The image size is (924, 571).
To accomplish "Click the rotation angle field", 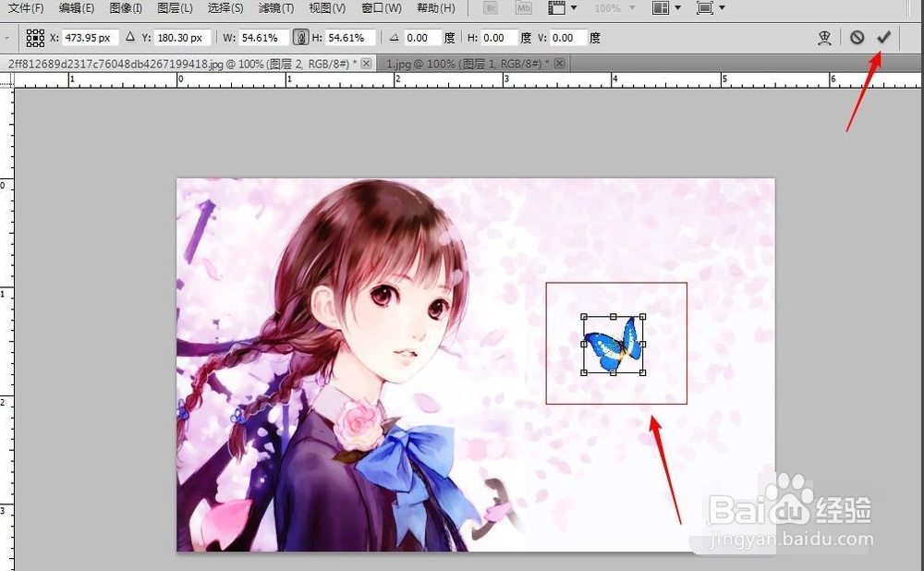I will 422,38.
